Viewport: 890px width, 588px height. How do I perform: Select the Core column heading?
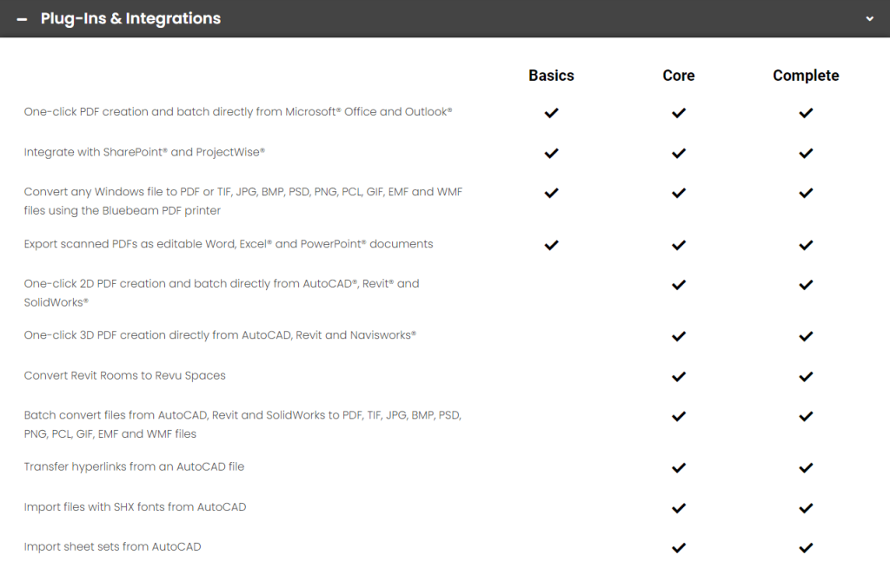678,76
